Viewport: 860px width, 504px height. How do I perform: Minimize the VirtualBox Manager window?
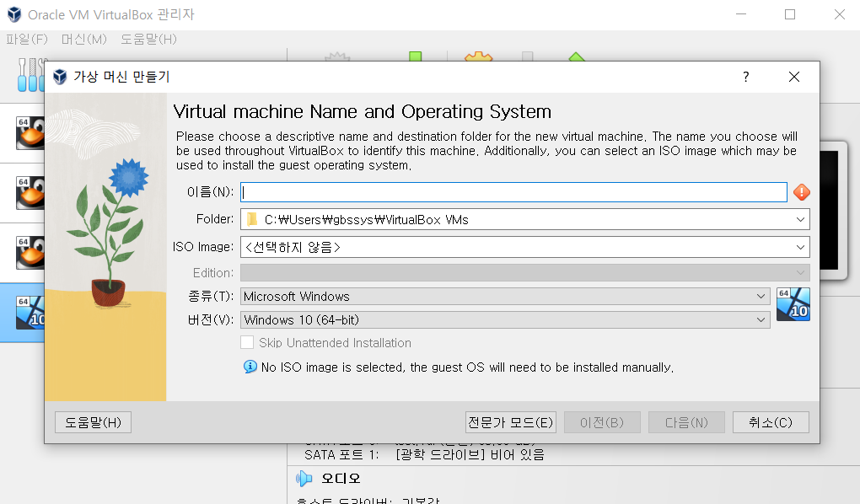pos(741,15)
